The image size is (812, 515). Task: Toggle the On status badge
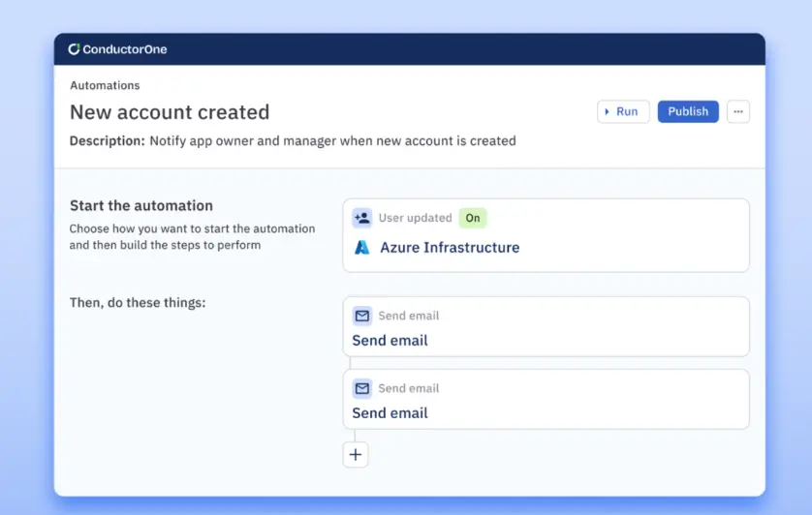pos(473,218)
